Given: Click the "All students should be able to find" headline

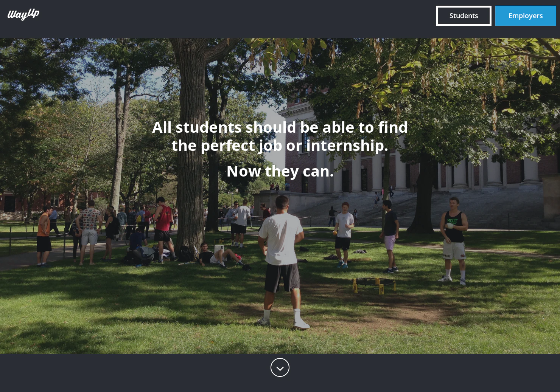Looking at the screenshot, I should [x=280, y=127].
